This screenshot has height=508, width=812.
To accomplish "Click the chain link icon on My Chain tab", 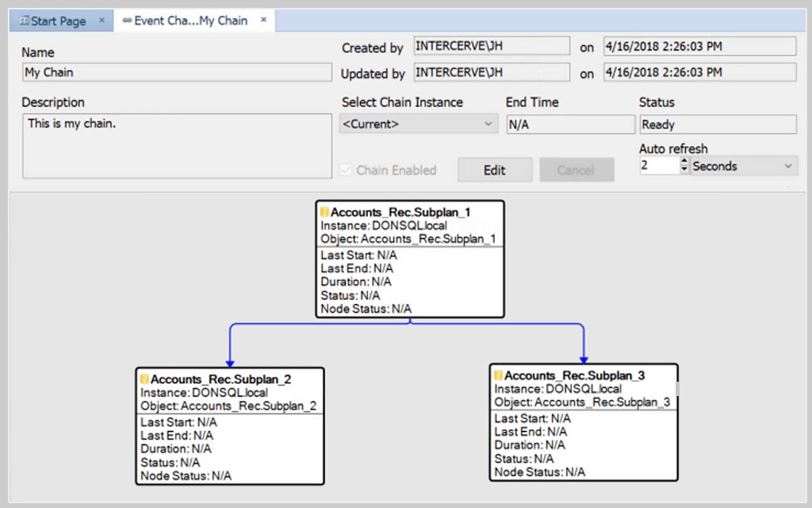I will coord(126,21).
